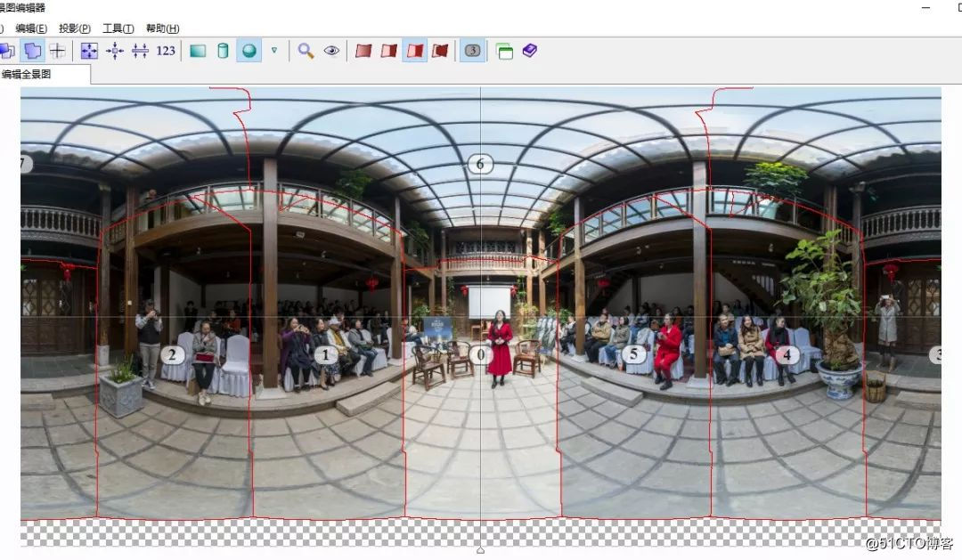962x560 pixels.
Task: Select the first red blend mode icon
Action: point(363,50)
